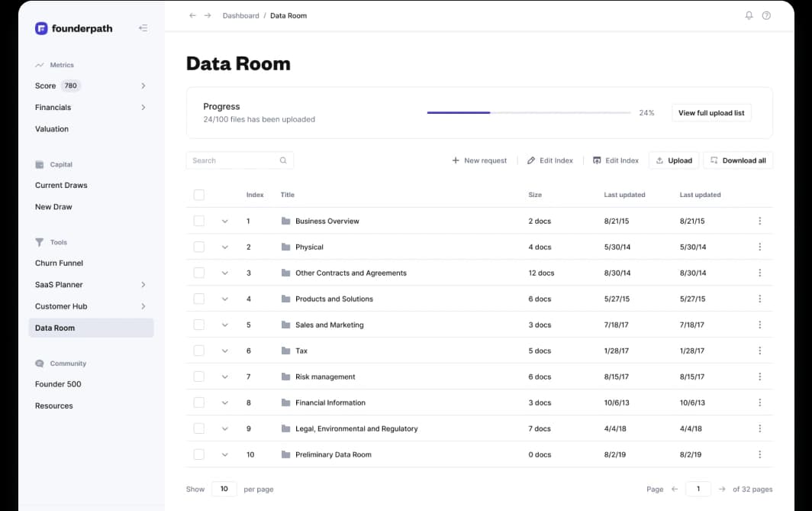Open the help question mark icon
The width and height of the screenshot is (812, 511).
(x=766, y=15)
